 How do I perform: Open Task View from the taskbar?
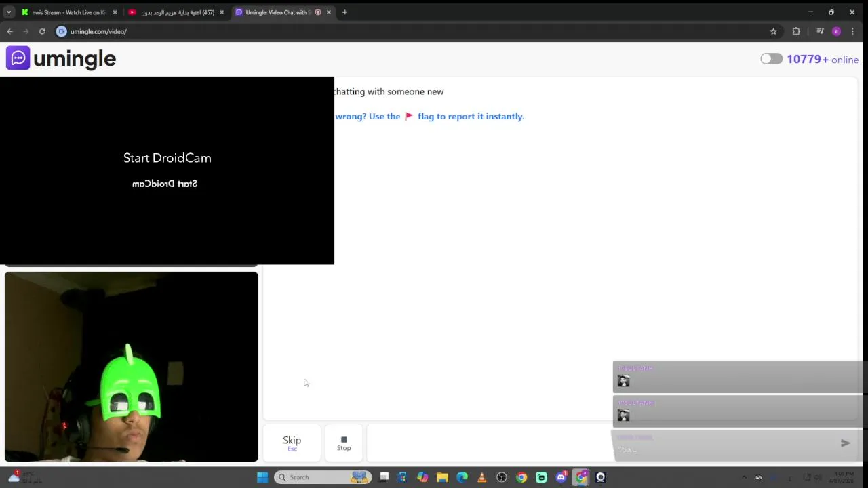[x=384, y=477]
